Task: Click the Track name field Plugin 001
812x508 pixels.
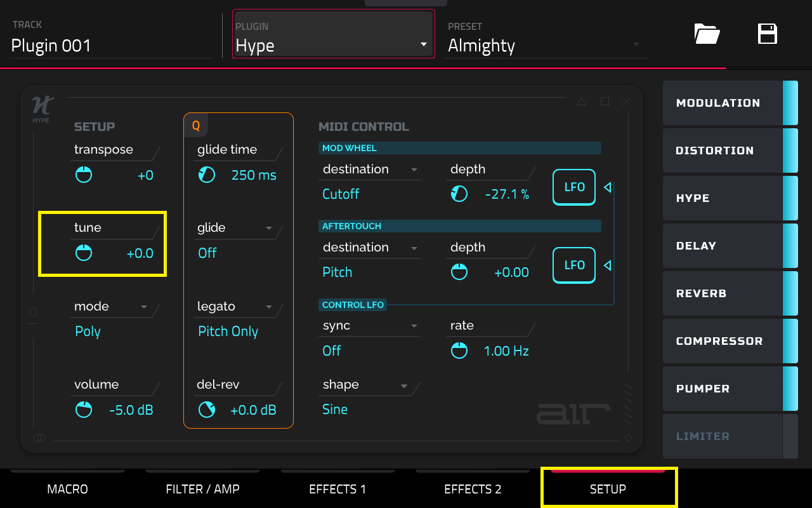Action: (111, 38)
